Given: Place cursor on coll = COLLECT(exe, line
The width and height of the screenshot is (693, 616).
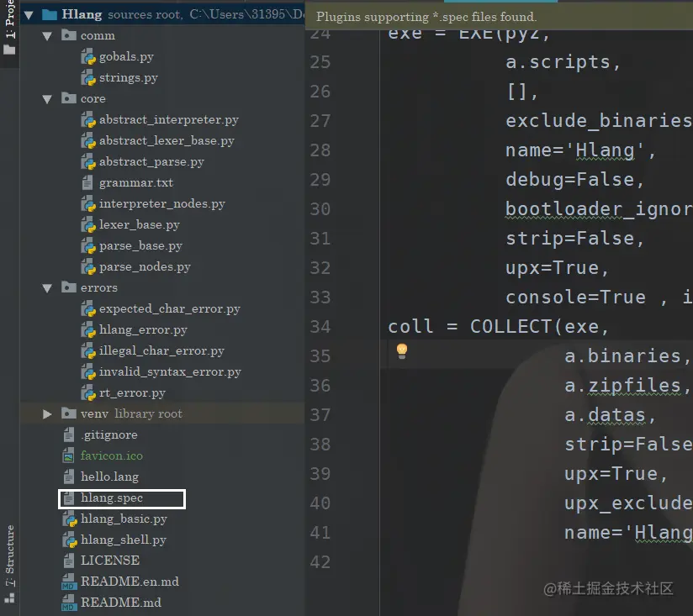Looking at the screenshot, I should pyautogui.click(x=499, y=327).
